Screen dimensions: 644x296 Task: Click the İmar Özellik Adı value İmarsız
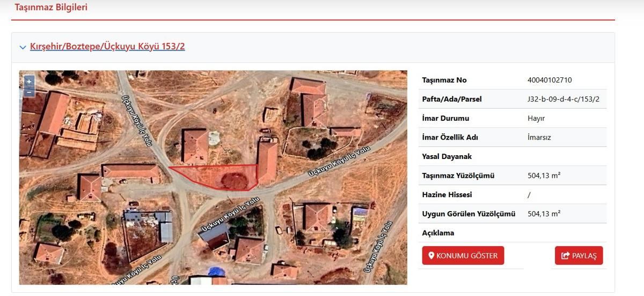point(539,138)
